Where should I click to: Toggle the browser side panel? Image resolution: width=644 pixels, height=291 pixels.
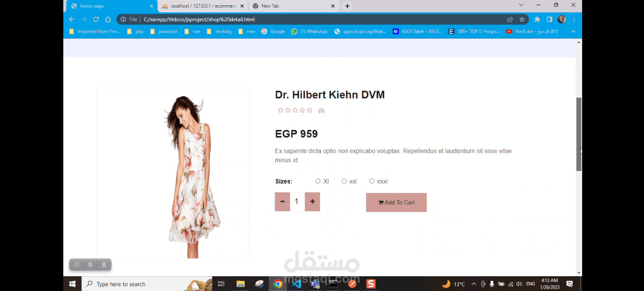(549, 20)
